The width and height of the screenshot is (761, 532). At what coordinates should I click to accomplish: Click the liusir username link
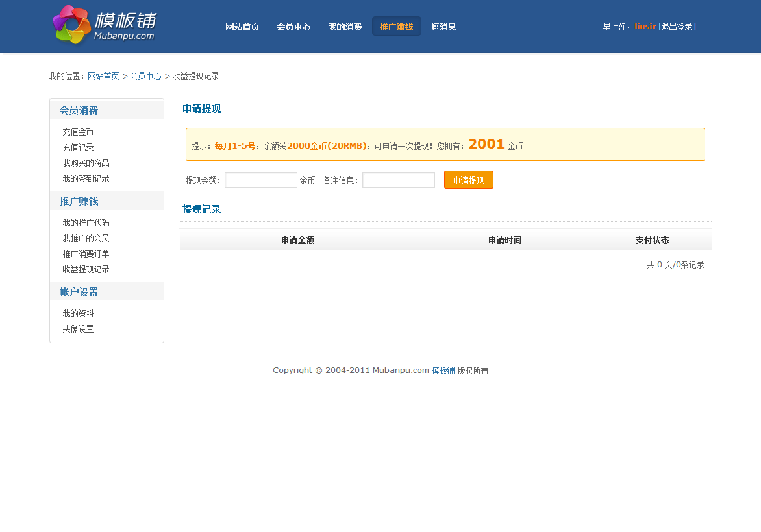[645, 27]
